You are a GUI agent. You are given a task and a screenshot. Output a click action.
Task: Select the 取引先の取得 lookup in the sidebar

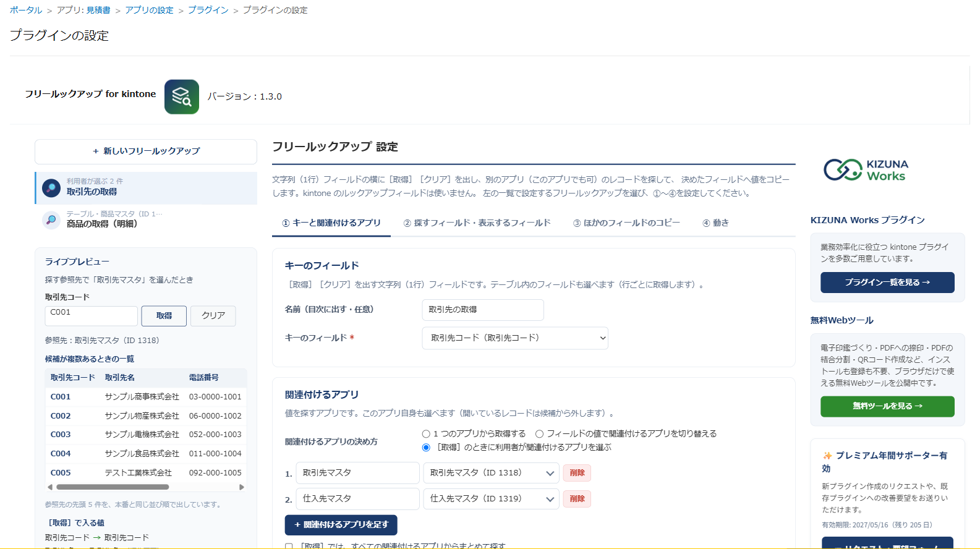click(x=146, y=188)
